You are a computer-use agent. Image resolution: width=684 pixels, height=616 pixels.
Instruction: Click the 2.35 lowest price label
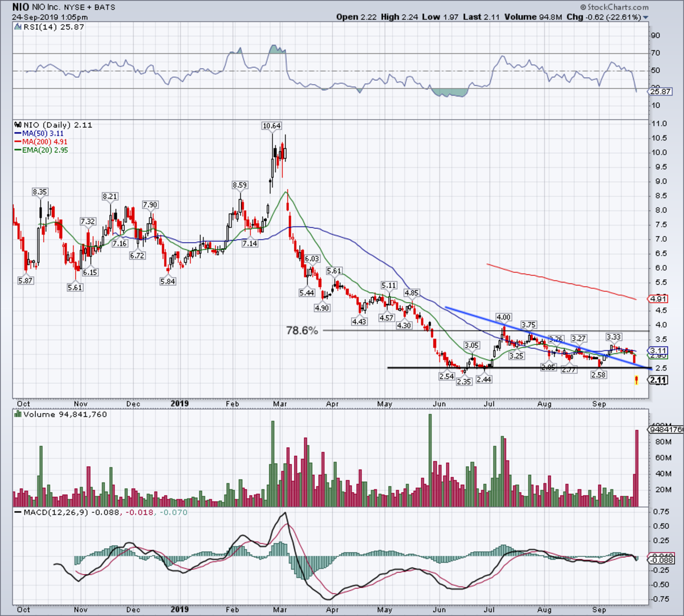coord(464,382)
